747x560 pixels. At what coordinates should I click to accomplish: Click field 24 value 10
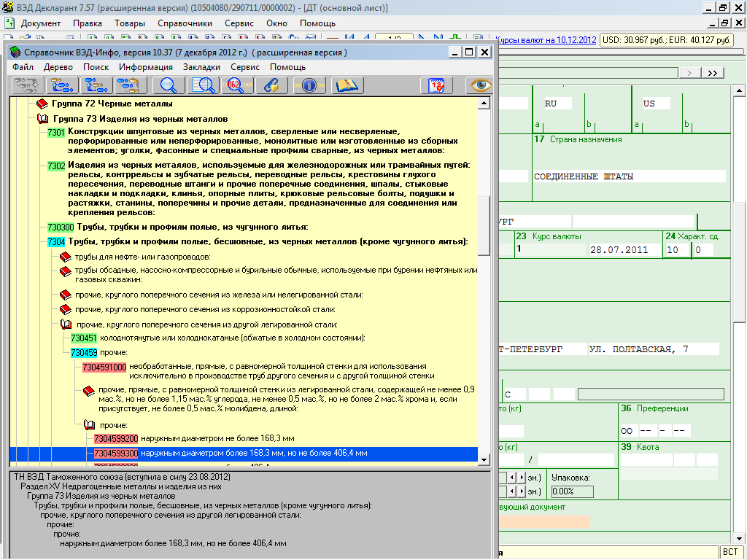coord(678,250)
